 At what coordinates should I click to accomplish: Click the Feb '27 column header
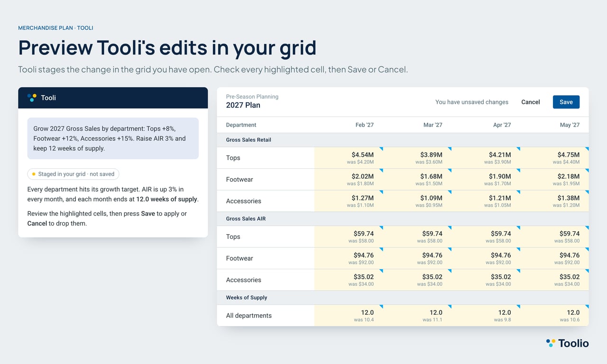tap(365, 125)
